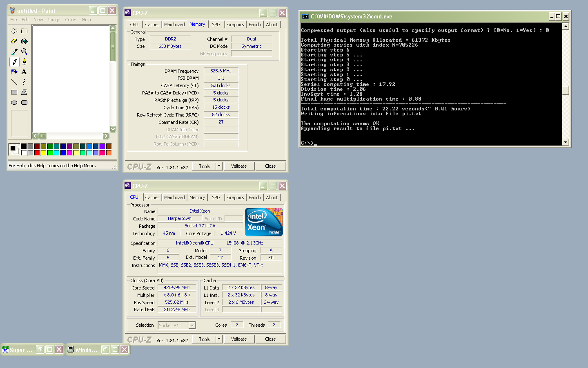Select the Free-Form Select tool in Paint

click(14, 31)
